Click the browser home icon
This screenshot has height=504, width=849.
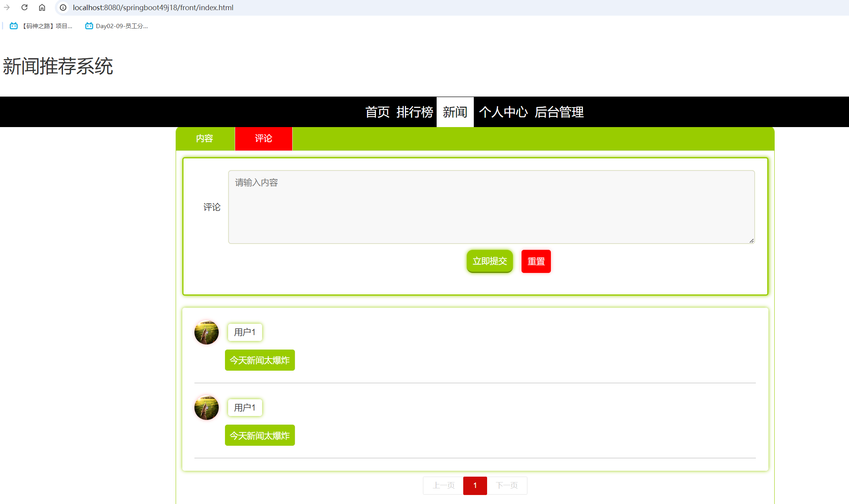point(42,7)
